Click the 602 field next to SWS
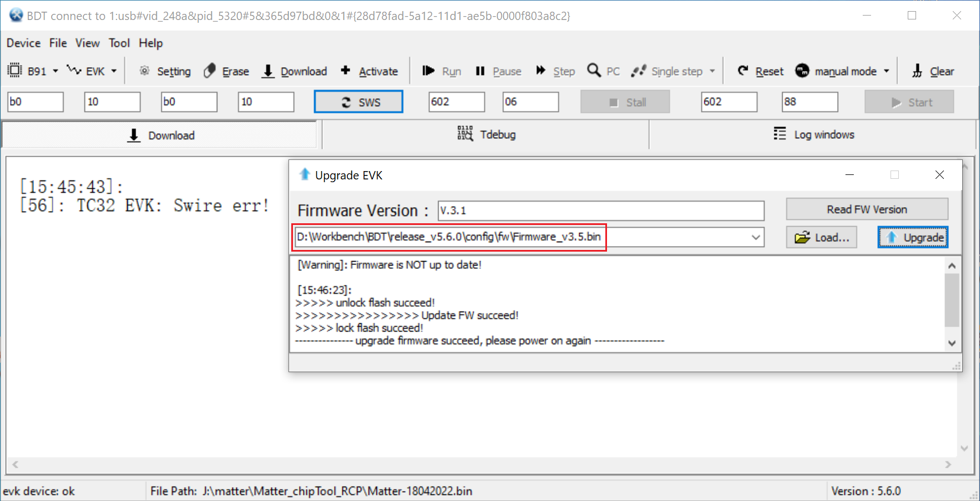This screenshot has height=501, width=980. 456,102
